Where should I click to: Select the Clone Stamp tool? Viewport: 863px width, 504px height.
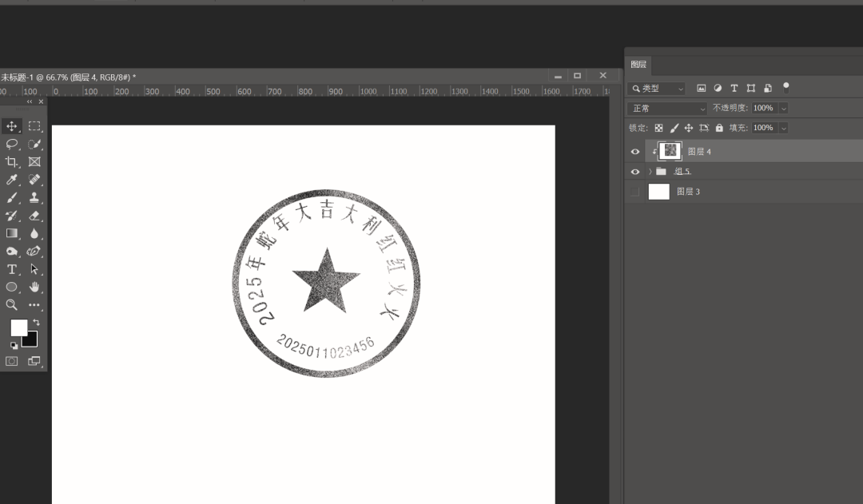click(x=34, y=197)
